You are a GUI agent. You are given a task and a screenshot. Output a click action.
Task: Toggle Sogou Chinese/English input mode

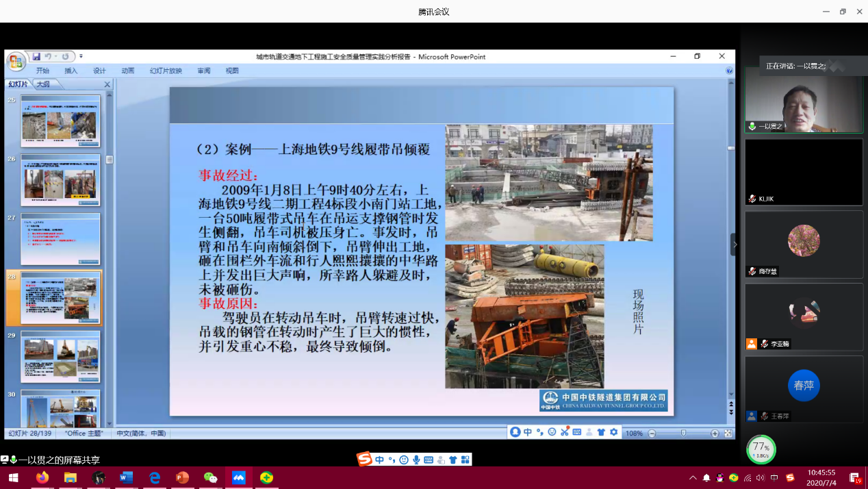(380, 460)
